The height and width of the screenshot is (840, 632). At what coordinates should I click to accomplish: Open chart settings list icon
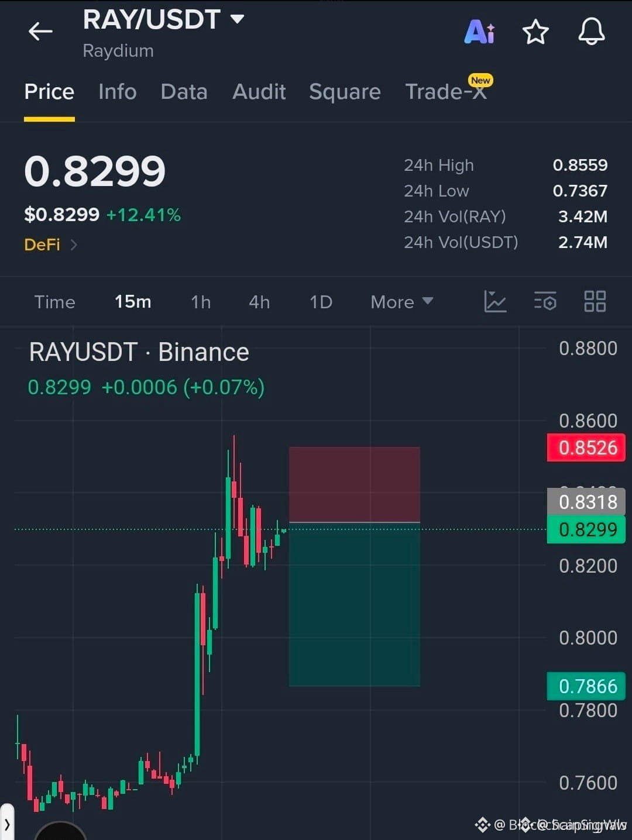tap(545, 301)
